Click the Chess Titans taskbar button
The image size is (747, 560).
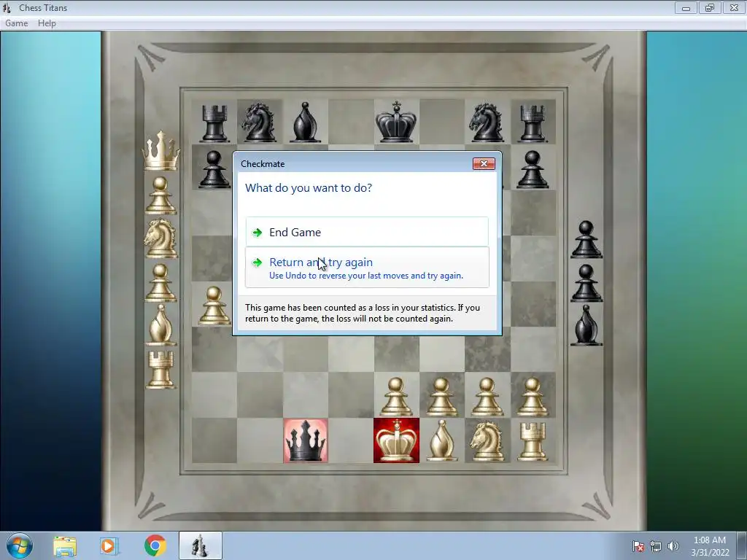pos(201,545)
